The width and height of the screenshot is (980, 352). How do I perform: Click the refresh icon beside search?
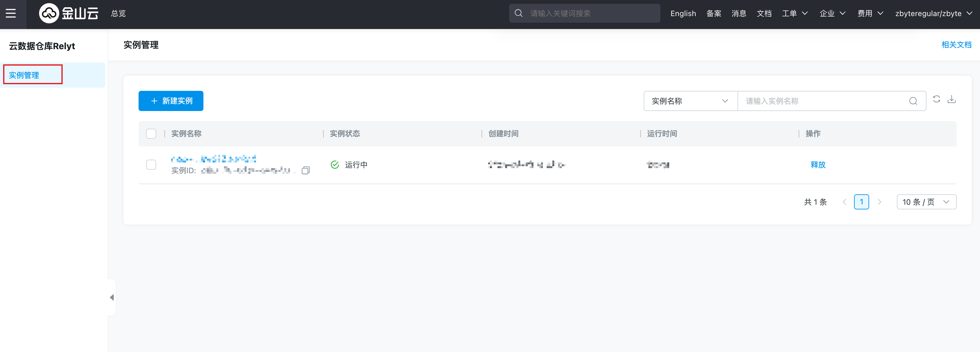936,99
